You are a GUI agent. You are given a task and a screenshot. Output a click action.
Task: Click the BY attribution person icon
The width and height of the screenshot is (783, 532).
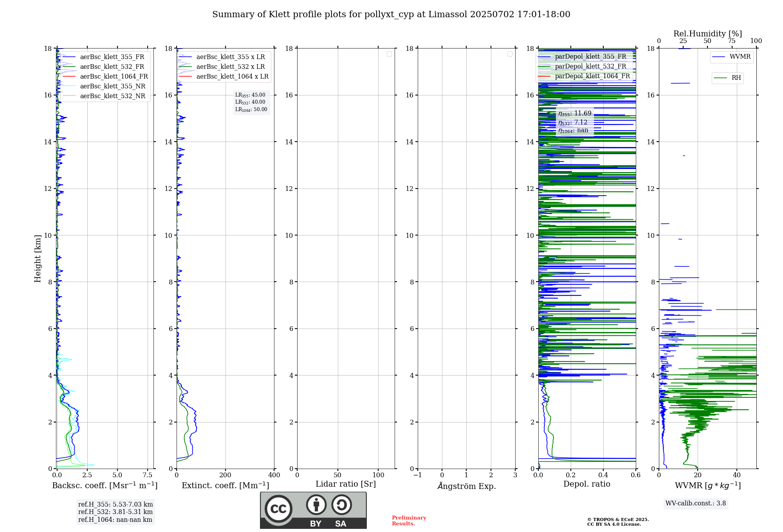[x=316, y=505]
